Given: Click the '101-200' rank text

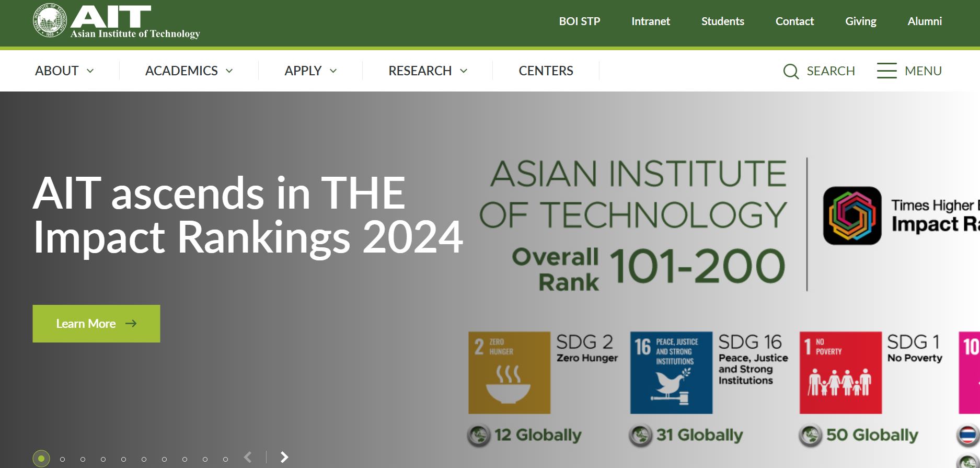Looking at the screenshot, I should (697, 266).
